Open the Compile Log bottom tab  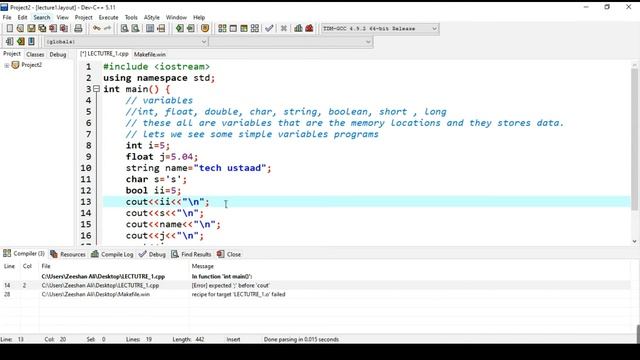pos(112,254)
